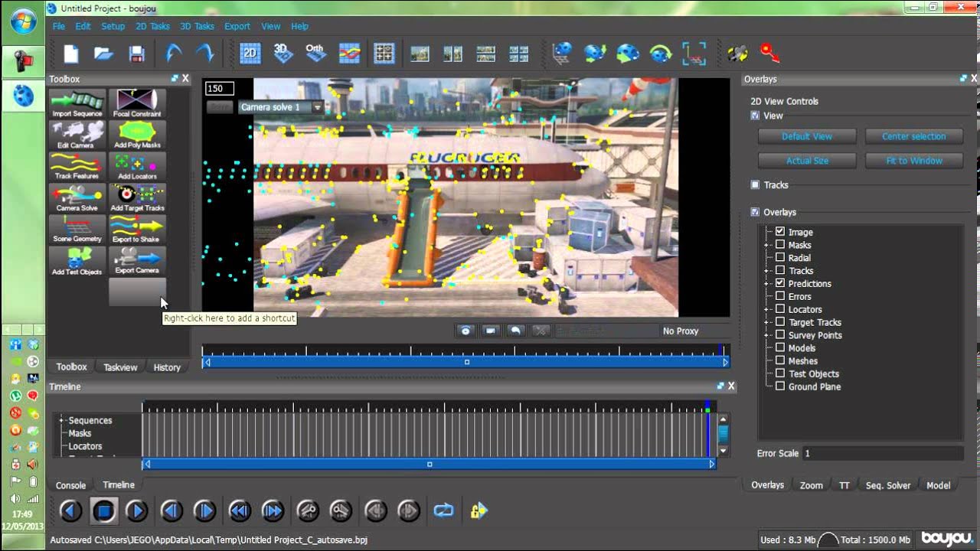
Task: Enable the Masks overlay checkbox
Action: coord(780,245)
